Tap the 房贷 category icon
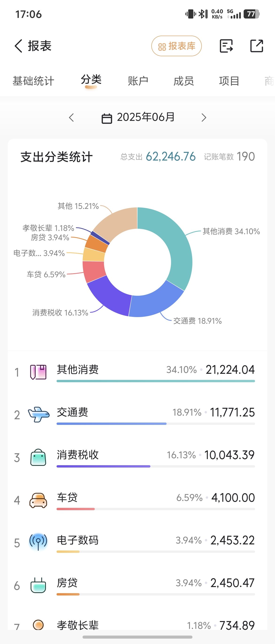The height and width of the screenshot is (644, 275). [x=38, y=585]
